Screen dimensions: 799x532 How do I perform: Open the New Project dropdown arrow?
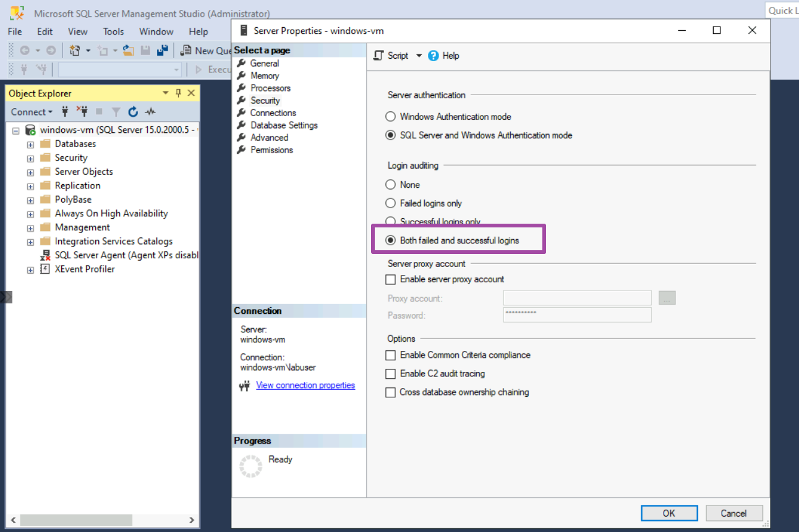click(x=88, y=51)
